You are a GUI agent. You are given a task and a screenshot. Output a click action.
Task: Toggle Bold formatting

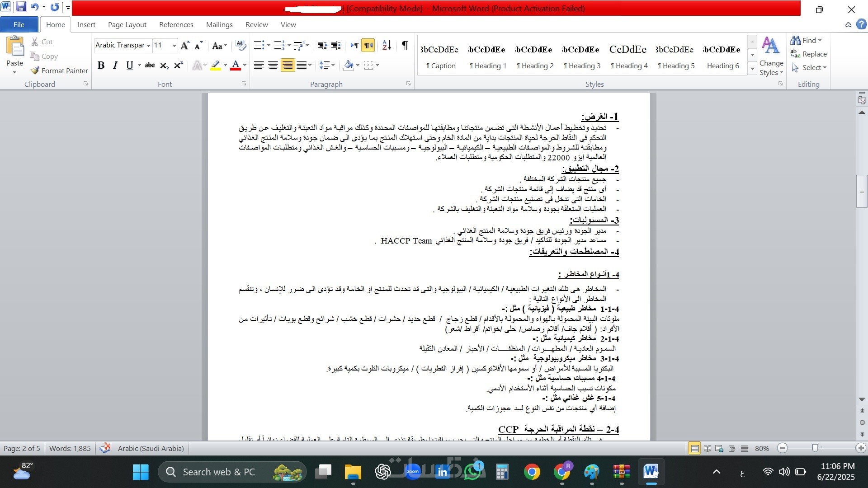[x=101, y=66]
